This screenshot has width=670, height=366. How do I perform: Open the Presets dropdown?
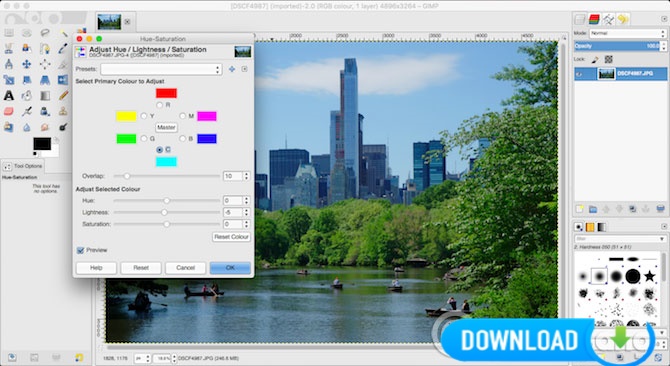(161, 69)
